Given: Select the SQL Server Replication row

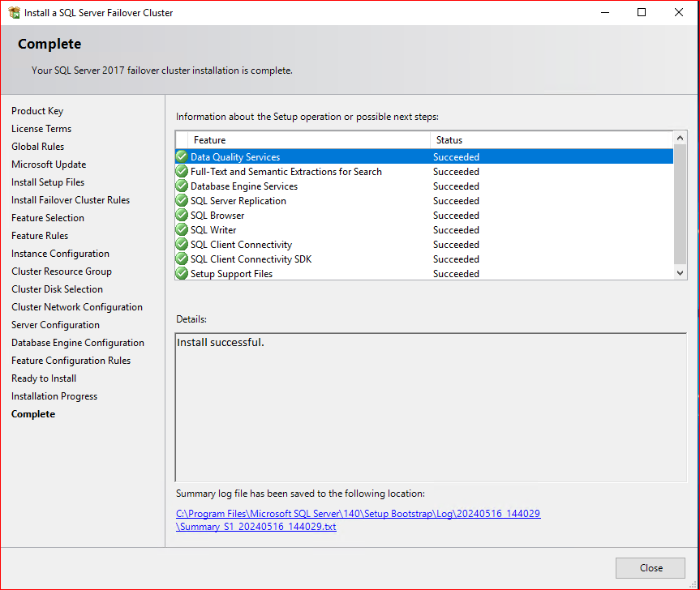Looking at the screenshot, I should [424, 201].
